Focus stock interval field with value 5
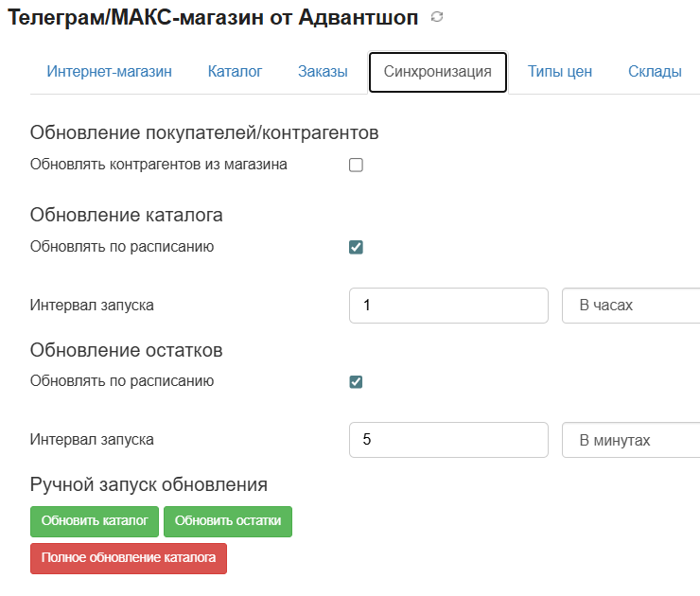Image resolution: width=700 pixels, height=596 pixels. (x=448, y=440)
